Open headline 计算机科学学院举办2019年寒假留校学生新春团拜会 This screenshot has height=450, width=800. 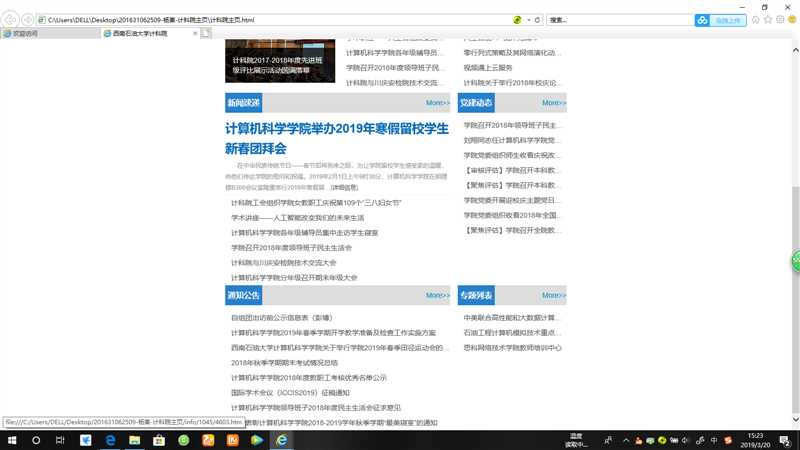click(337, 138)
